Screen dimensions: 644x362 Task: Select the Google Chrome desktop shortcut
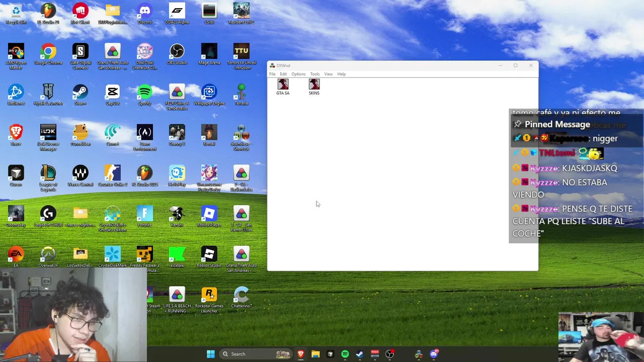point(48,54)
